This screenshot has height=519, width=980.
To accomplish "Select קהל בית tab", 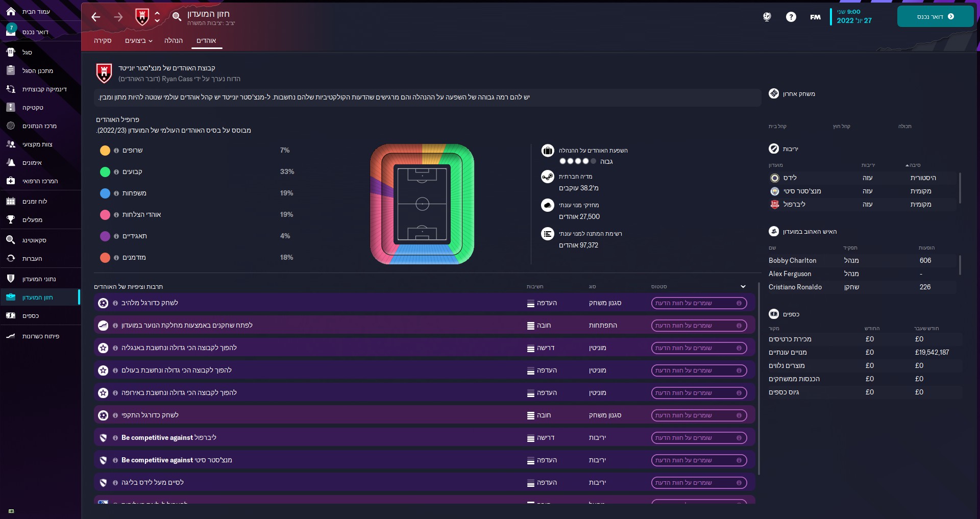I will [x=777, y=126].
